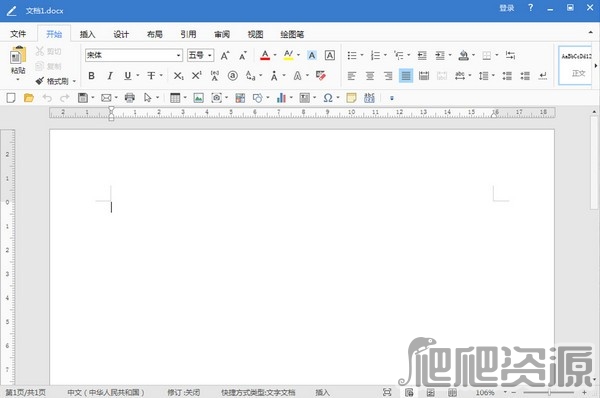
Task: Click the 登录 login button
Action: tap(507, 8)
